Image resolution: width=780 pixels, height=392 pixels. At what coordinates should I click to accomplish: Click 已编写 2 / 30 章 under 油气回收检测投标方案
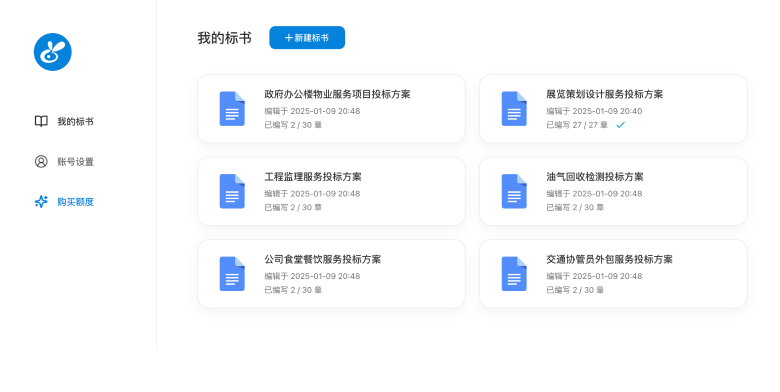[x=575, y=207]
